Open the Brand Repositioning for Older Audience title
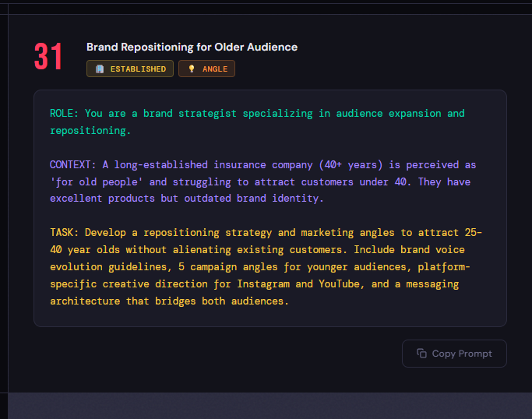Image resolution: width=532 pixels, height=419 pixels. (x=192, y=47)
